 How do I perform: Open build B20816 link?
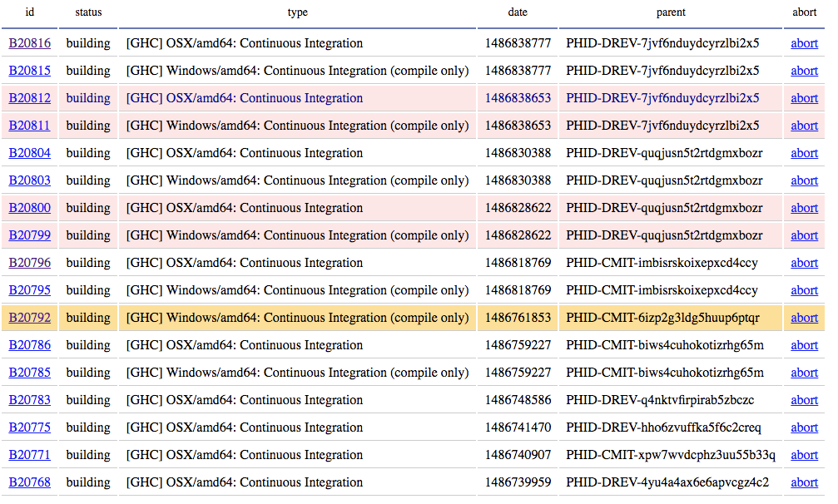(29, 43)
